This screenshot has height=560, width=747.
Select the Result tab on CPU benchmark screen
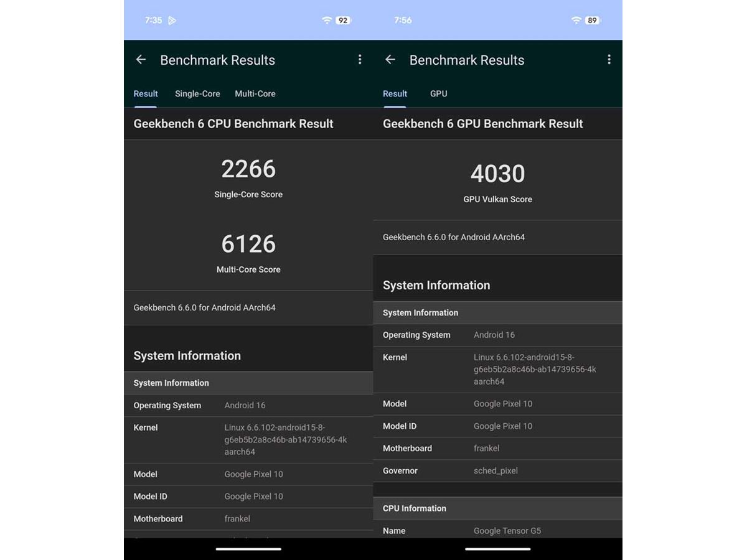[x=146, y=94]
